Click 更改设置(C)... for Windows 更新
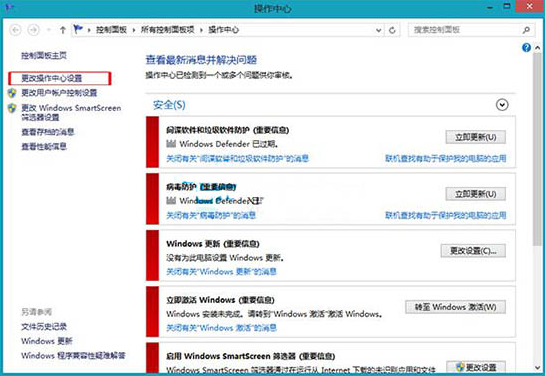The image size is (545, 376). pyautogui.click(x=473, y=251)
